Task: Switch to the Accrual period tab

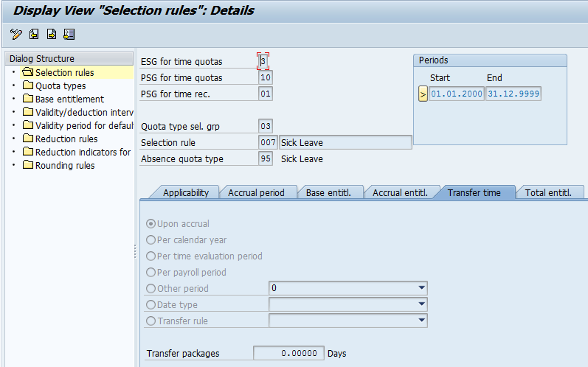Action: pyautogui.click(x=256, y=192)
